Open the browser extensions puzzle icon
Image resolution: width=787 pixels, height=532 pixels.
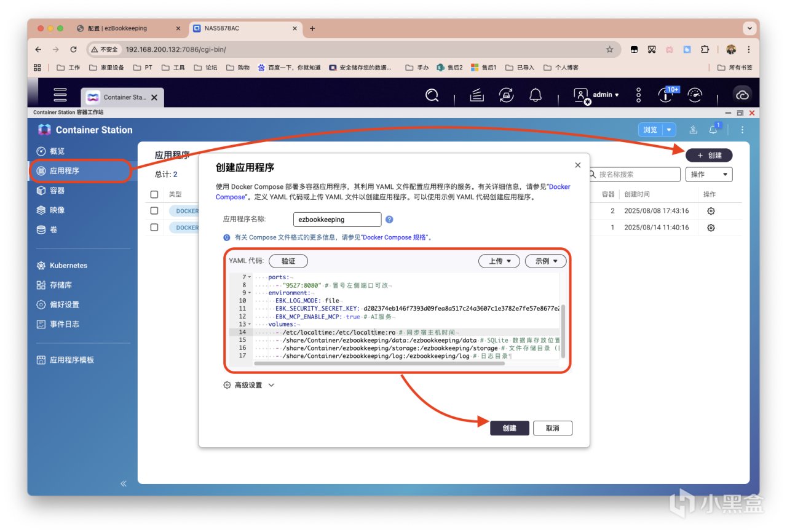coord(705,49)
